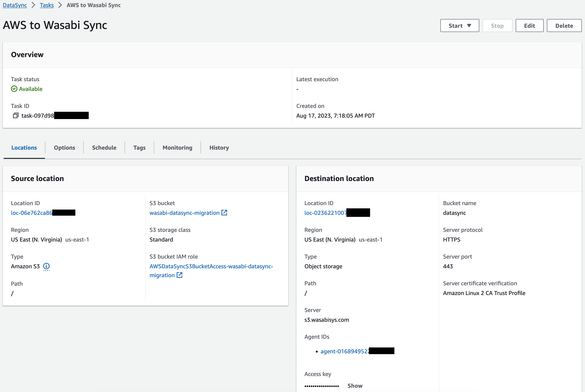Click the server port value 443
This screenshot has height=392, width=585.
(x=448, y=266)
